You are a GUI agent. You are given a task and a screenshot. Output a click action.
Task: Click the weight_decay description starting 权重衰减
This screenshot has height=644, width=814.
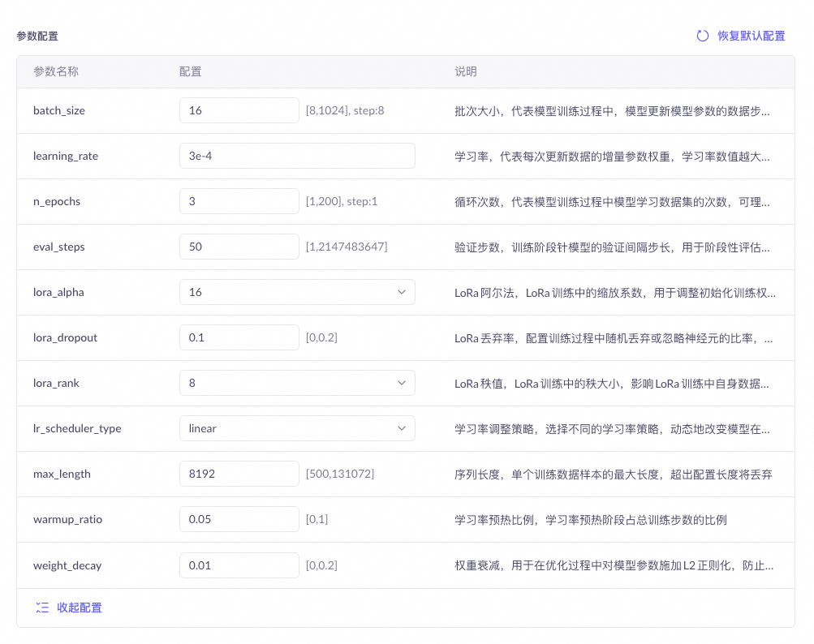coord(614,565)
